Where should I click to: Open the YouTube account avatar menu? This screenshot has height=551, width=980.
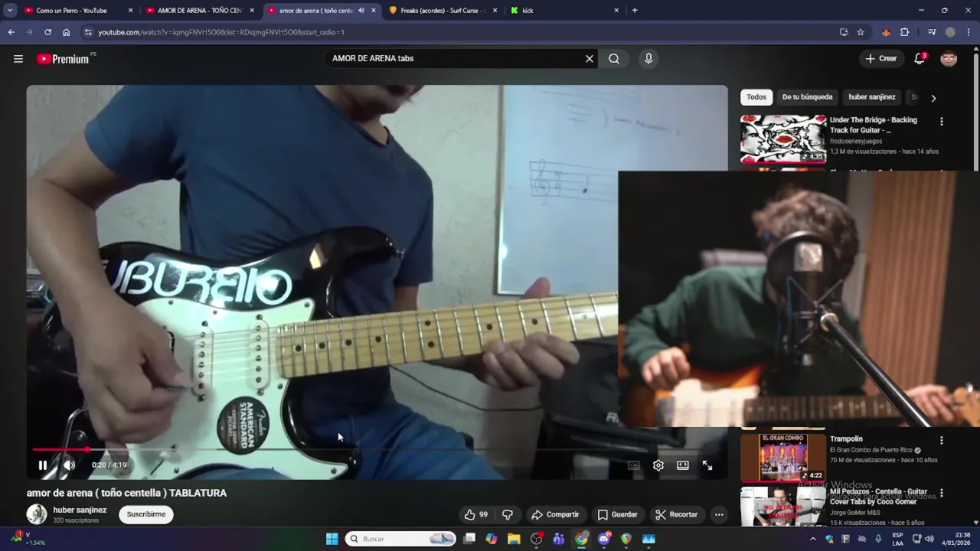point(949,59)
